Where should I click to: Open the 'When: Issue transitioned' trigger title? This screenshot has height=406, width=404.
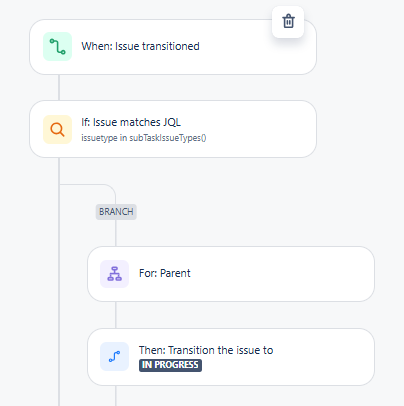[x=140, y=46]
